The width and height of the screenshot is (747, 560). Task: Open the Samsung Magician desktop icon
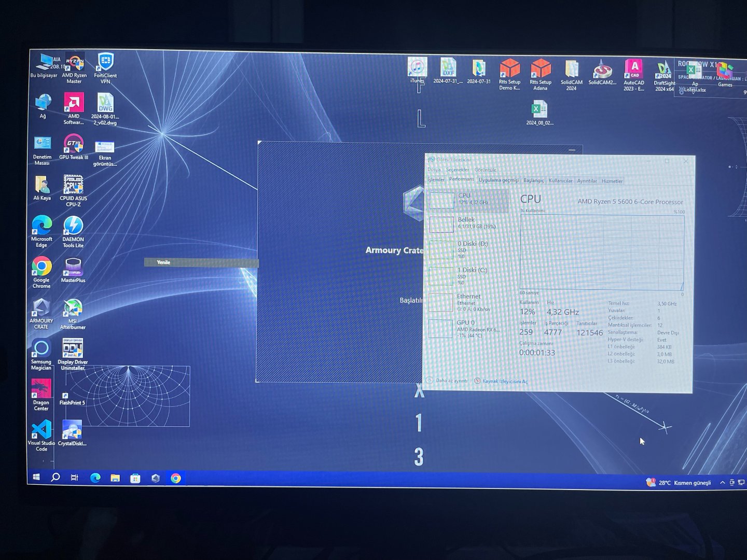click(x=41, y=355)
